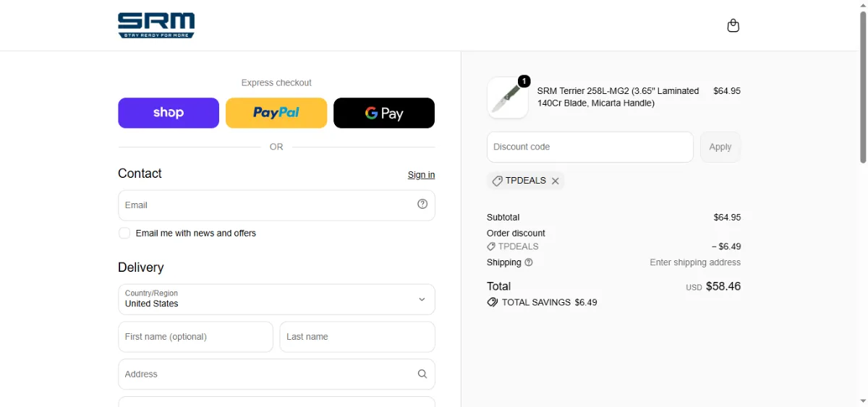This screenshot has width=868, height=407.
Task: Focus the First name (optional) field
Action: tap(195, 337)
